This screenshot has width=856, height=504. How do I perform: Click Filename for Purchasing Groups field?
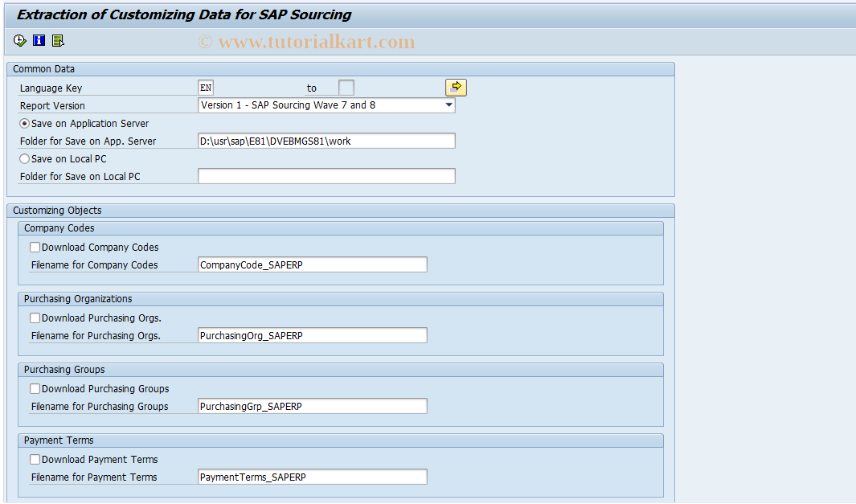313,406
